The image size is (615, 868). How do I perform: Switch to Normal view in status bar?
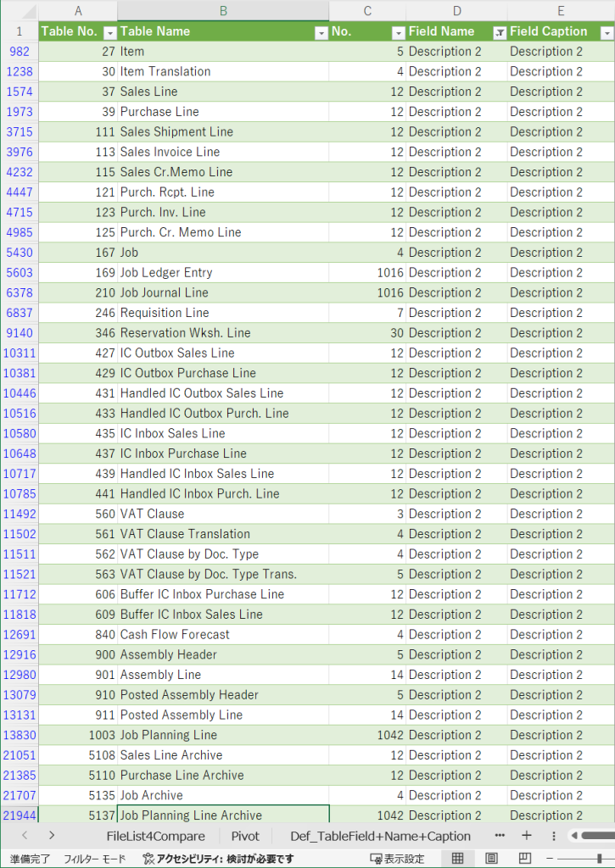[458, 858]
